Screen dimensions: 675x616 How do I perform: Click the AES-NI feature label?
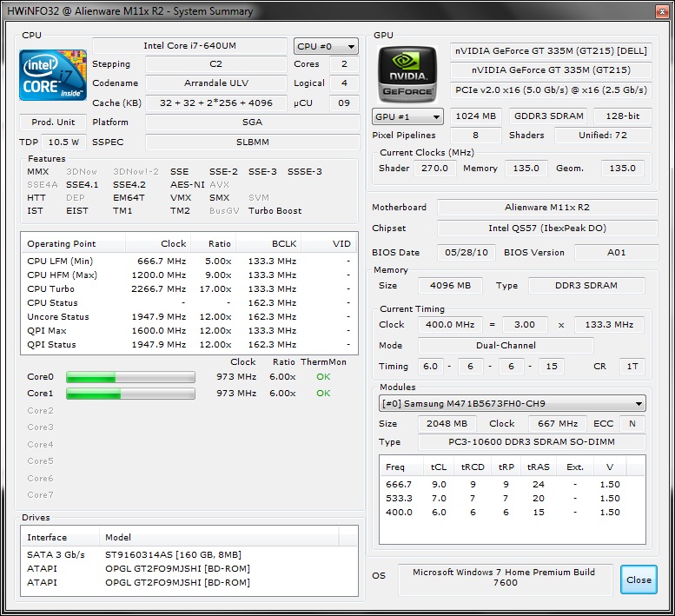pos(188,185)
